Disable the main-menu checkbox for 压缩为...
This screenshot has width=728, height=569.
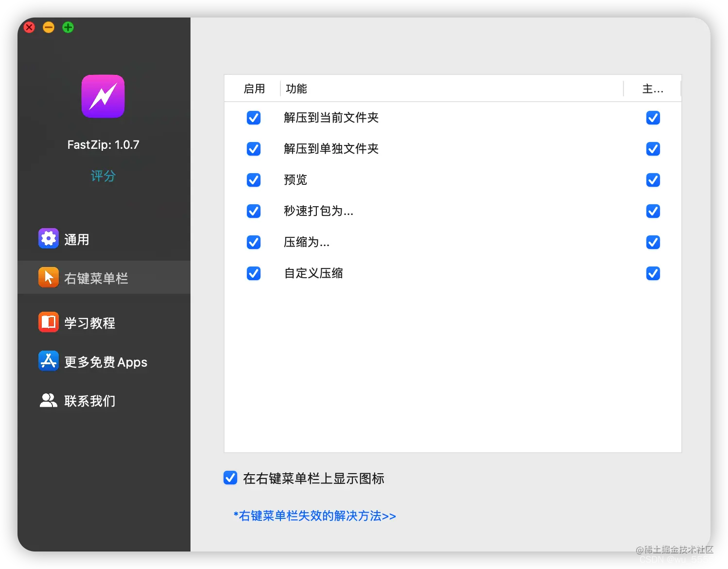[653, 242]
